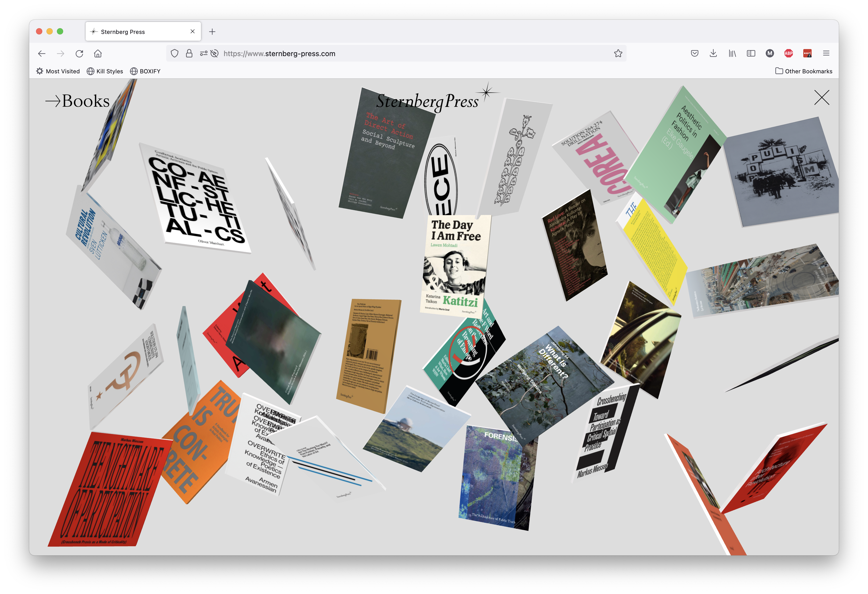The width and height of the screenshot is (868, 594).
Task: Click the permissions icon in address bar
Action: (204, 54)
